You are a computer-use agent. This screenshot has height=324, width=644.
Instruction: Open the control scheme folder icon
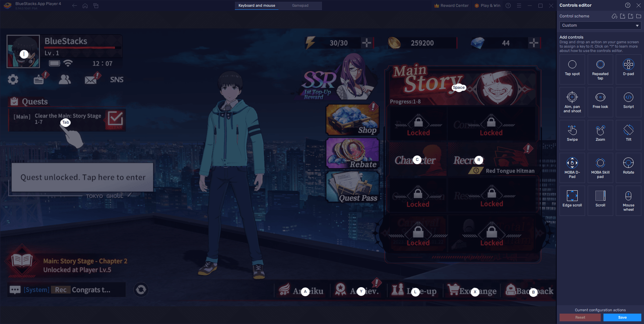[639, 16]
